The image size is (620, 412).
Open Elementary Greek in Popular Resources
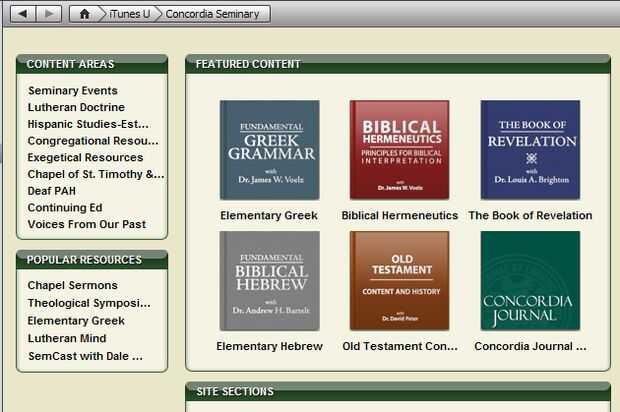(x=76, y=321)
